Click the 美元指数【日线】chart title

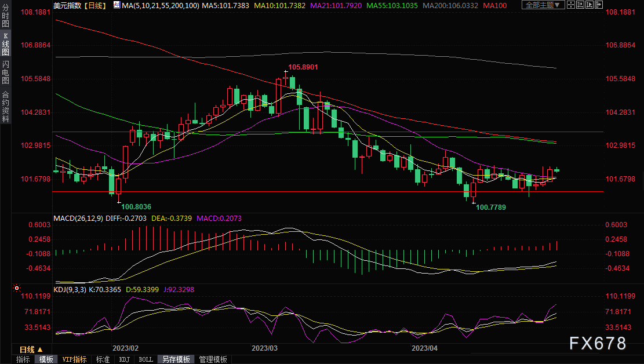pos(80,5)
